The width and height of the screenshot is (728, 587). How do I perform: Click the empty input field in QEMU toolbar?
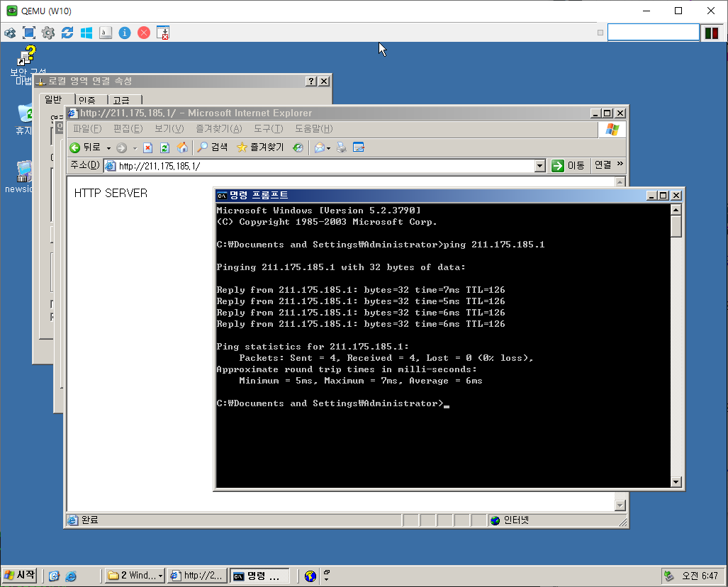click(654, 33)
